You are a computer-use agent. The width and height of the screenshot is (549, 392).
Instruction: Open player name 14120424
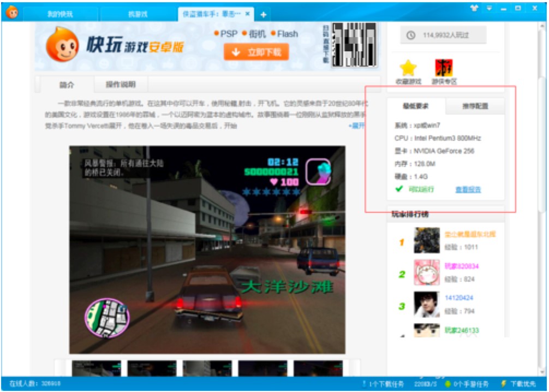(458, 298)
